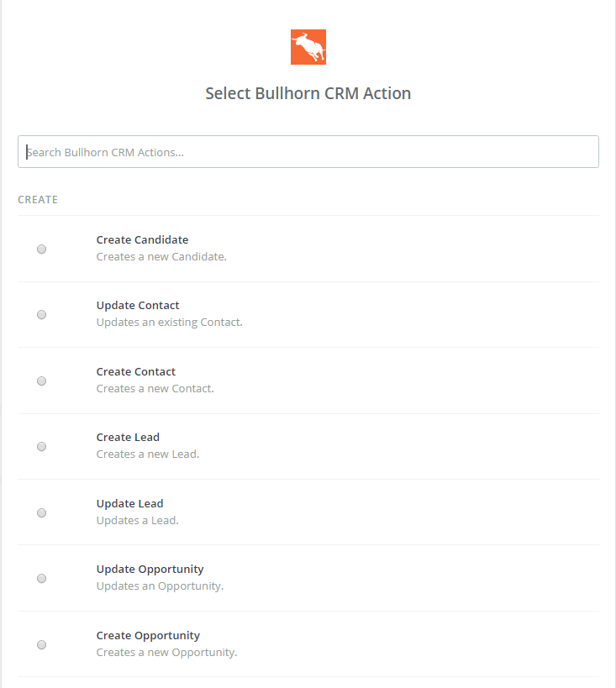This screenshot has height=688, width=616.
Task: Select the Create Candidate radio button
Action: [x=42, y=249]
